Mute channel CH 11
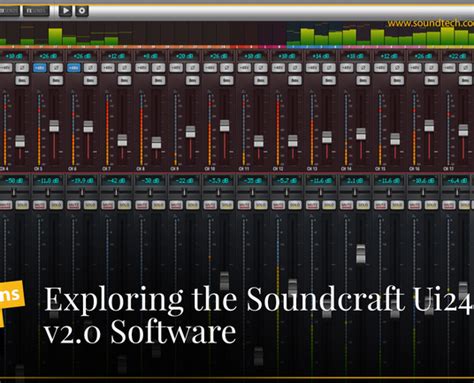 pyautogui.click(x=244, y=205)
